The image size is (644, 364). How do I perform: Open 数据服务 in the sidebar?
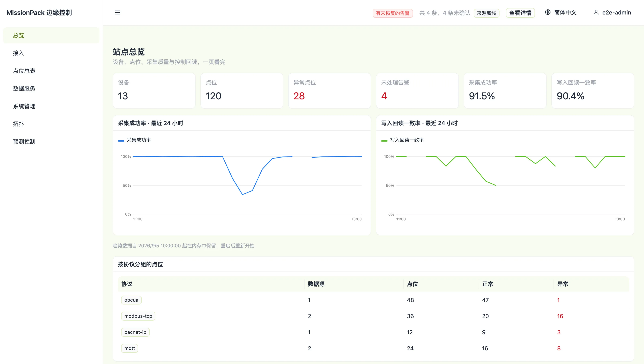(51, 88)
